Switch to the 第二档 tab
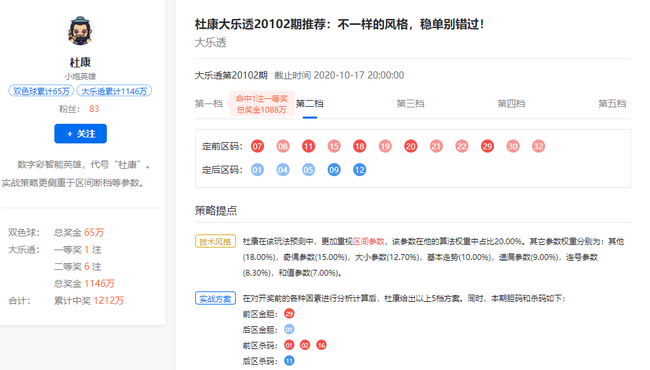650x370 pixels. coord(310,104)
